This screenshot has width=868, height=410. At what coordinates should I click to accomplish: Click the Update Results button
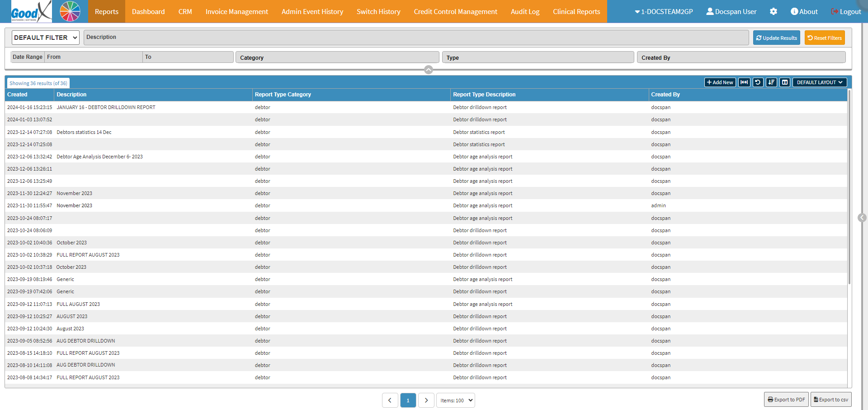776,38
